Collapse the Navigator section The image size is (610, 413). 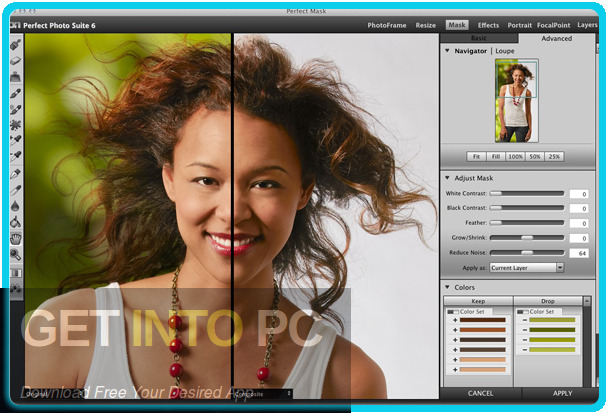pos(447,51)
